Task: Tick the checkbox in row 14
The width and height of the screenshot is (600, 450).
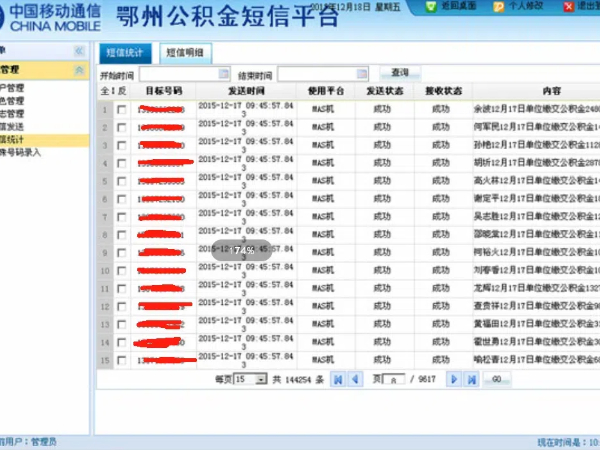Action: pyautogui.click(x=122, y=342)
